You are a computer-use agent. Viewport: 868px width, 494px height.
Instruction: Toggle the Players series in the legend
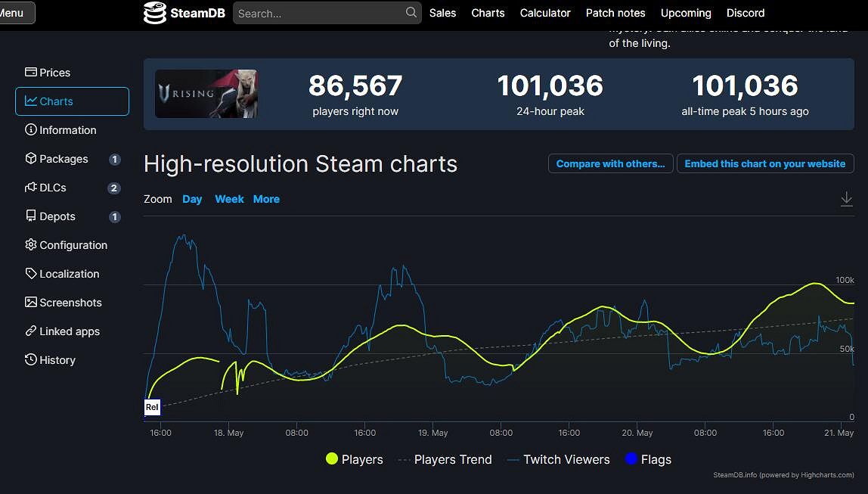click(354, 459)
